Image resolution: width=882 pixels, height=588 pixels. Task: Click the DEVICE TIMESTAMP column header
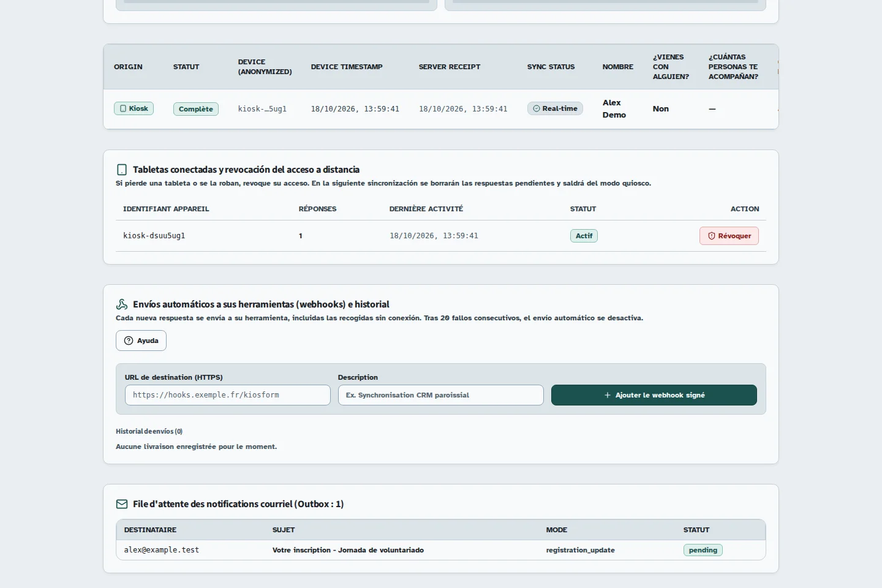point(347,67)
